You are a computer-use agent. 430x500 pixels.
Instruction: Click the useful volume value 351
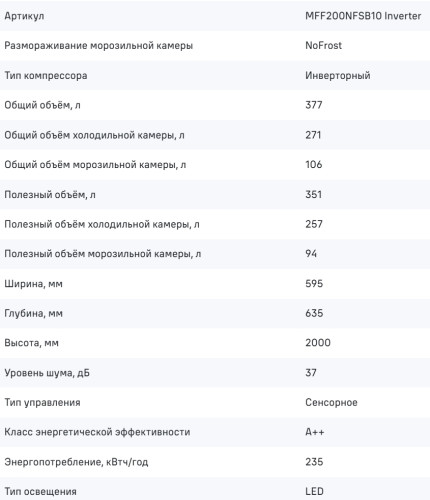pyautogui.click(x=314, y=194)
